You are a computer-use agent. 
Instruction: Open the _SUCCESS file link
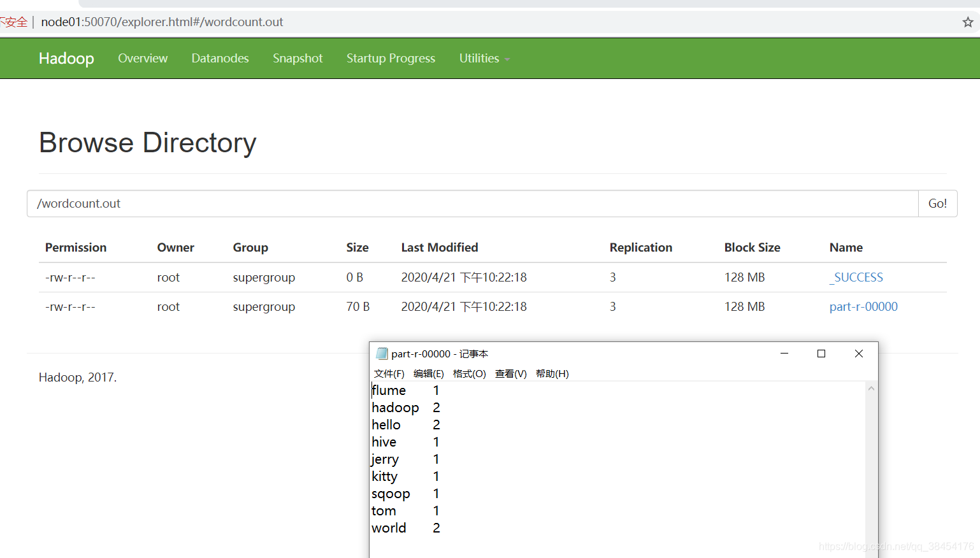coord(856,277)
